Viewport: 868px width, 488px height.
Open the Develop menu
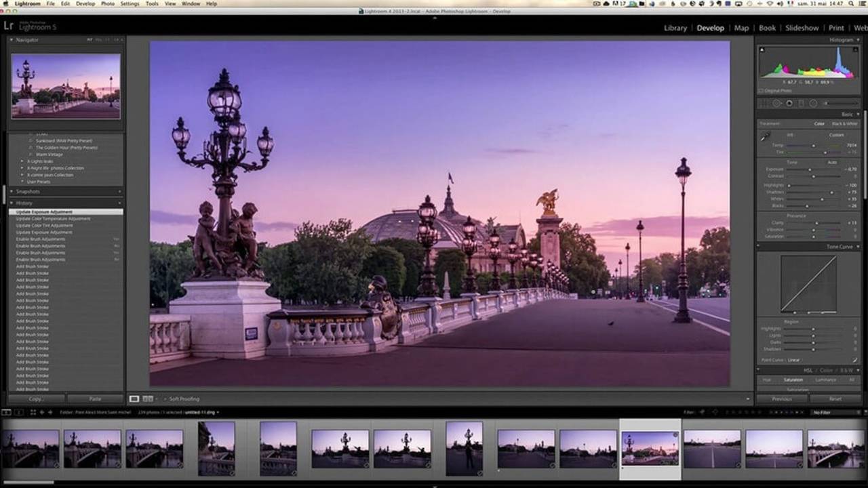click(x=85, y=3)
